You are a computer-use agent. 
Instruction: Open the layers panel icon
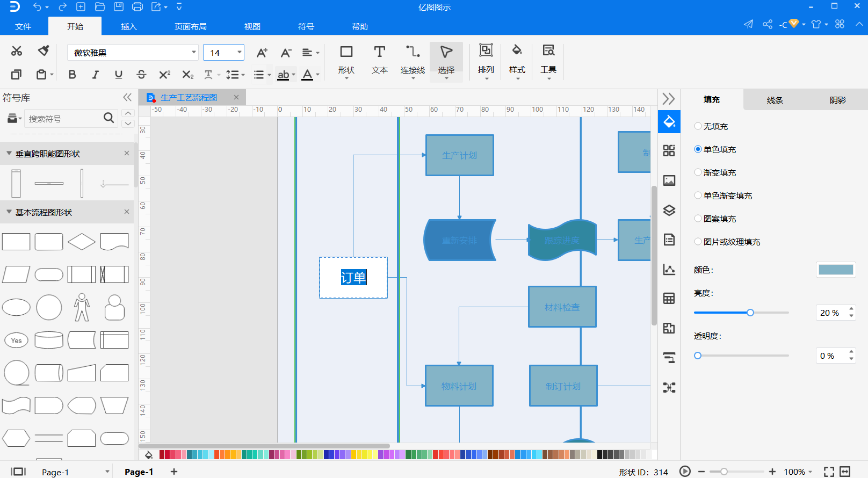669,210
